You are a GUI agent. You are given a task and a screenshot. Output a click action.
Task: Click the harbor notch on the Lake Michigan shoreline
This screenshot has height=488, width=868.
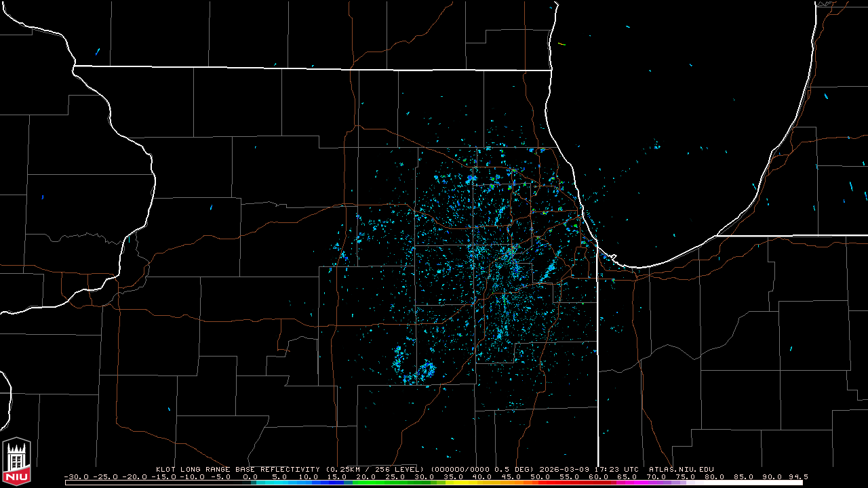click(x=612, y=258)
